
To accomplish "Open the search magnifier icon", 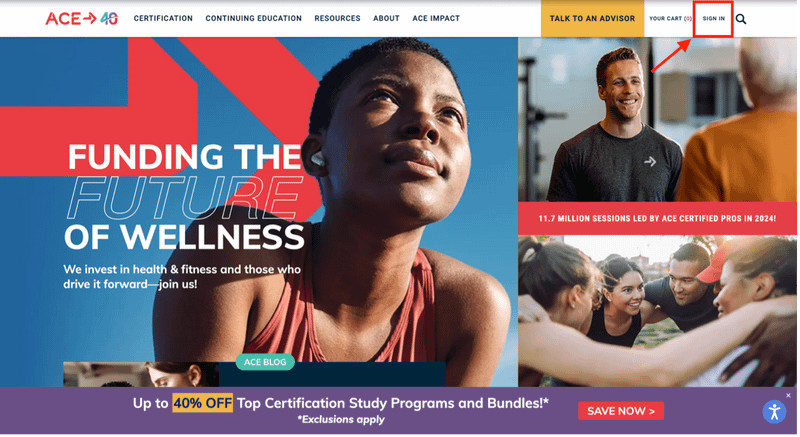I will point(742,19).
